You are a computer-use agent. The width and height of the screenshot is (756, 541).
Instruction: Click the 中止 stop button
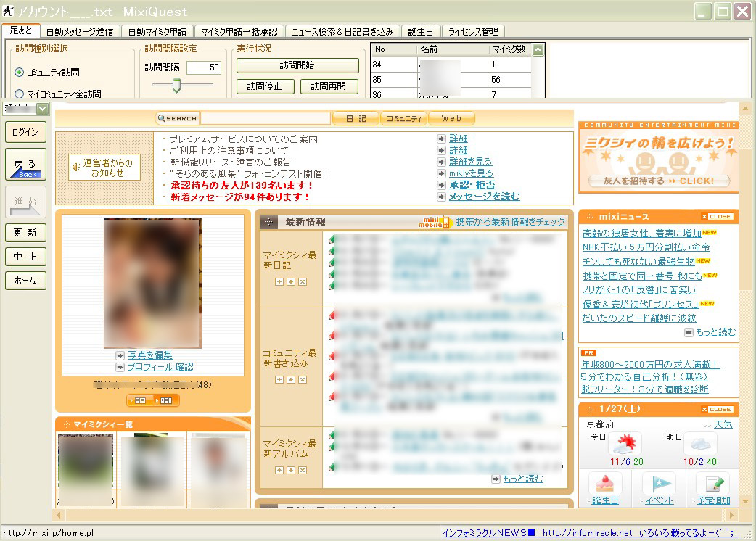click(25, 257)
